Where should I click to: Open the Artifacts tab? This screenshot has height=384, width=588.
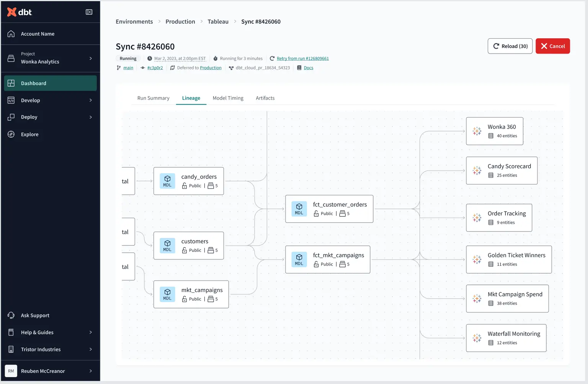(x=265, y=98)
